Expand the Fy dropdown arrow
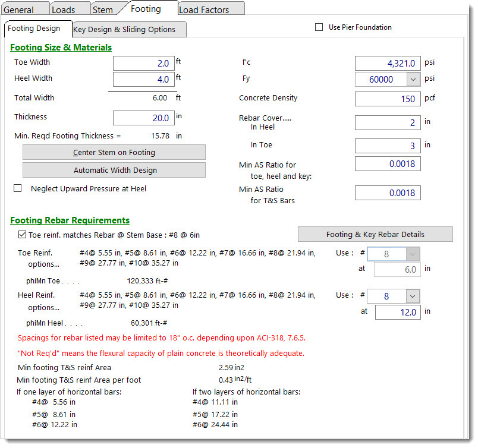 (x=413, y=79)
